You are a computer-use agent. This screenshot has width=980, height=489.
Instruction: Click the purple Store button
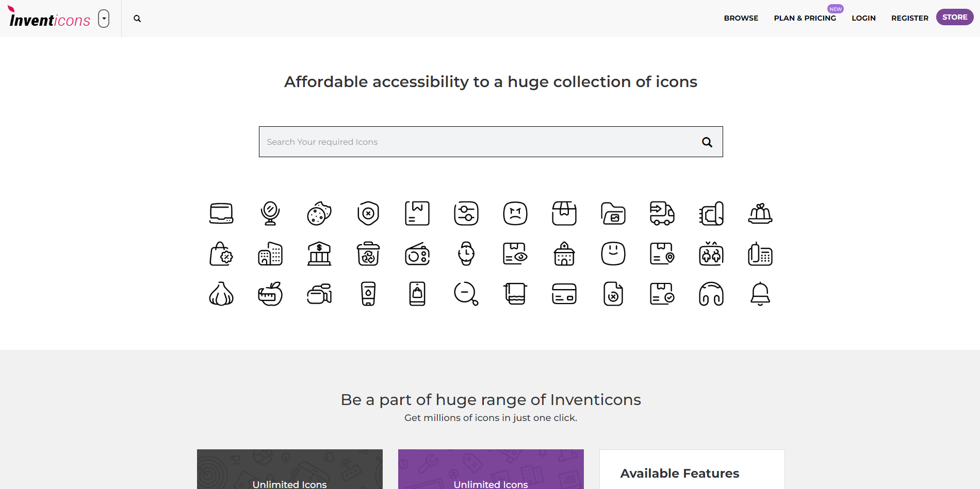[955, 17]
